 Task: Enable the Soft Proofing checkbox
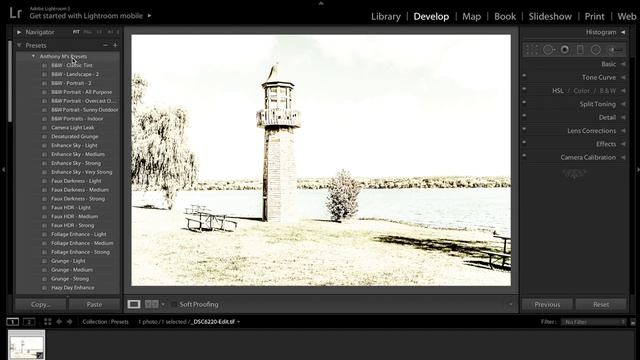(x=174, y=304)
